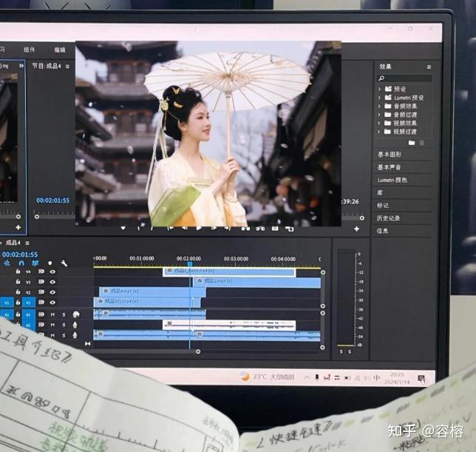Open comparison view icon in program monitor
This screenshot has height=452, width=476.
point(290,229)
